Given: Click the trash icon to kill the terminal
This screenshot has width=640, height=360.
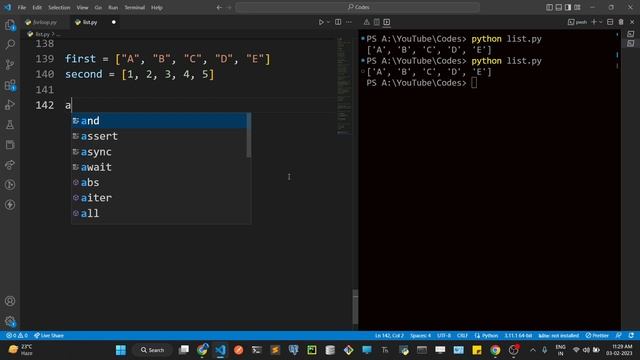Looking at the screenshot, I should click(x=621, y=22).
